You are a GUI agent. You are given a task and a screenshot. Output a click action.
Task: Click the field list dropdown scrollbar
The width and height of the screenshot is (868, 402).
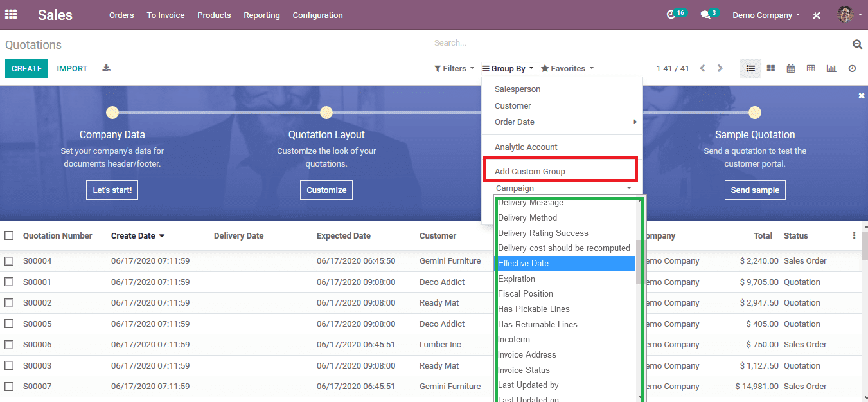(x=639, y=261)
